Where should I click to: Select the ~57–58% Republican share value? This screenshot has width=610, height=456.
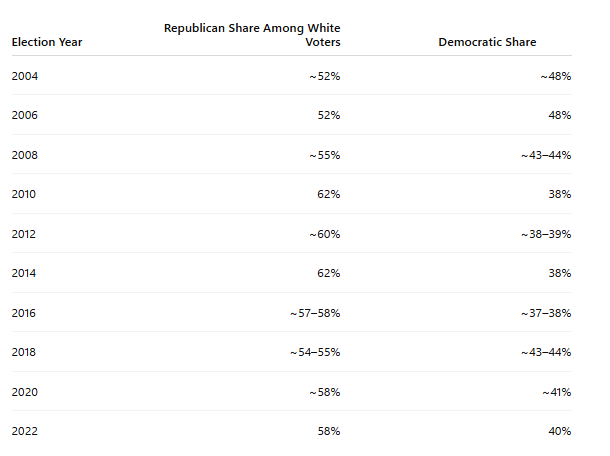point(315,313)
